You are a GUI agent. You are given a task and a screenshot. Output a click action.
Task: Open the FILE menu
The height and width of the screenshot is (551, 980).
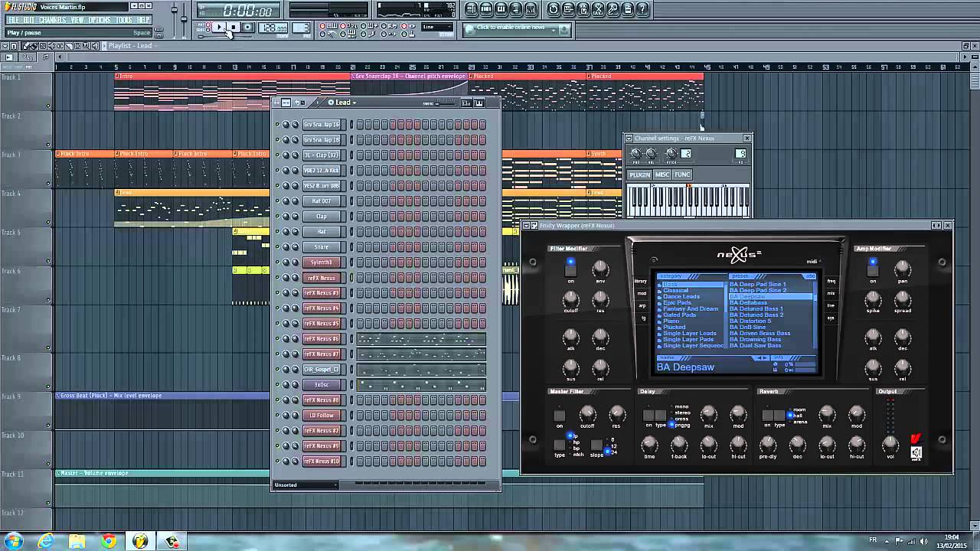[x=14, y=20]
